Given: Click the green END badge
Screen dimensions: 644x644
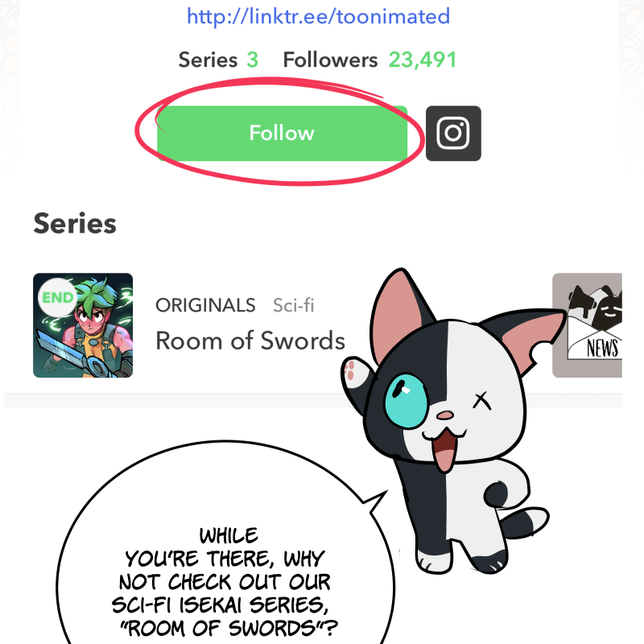Looking at the screenshot, I should click(57, 298).
